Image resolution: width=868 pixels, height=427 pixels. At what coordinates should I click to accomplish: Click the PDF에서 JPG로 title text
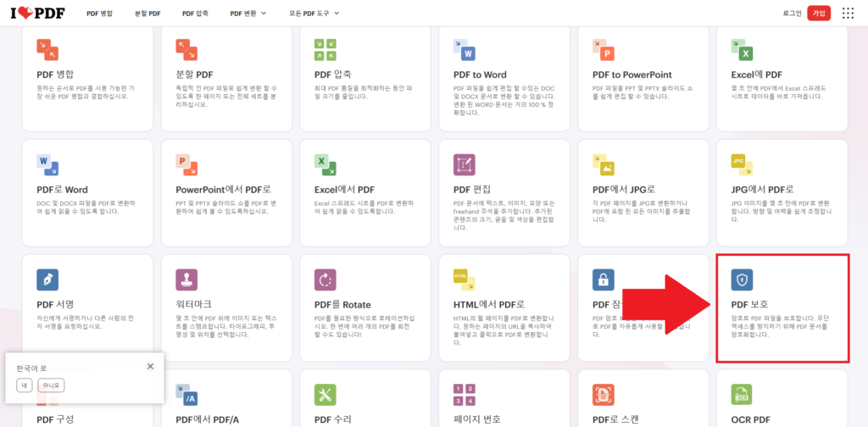tap(625, 190)
